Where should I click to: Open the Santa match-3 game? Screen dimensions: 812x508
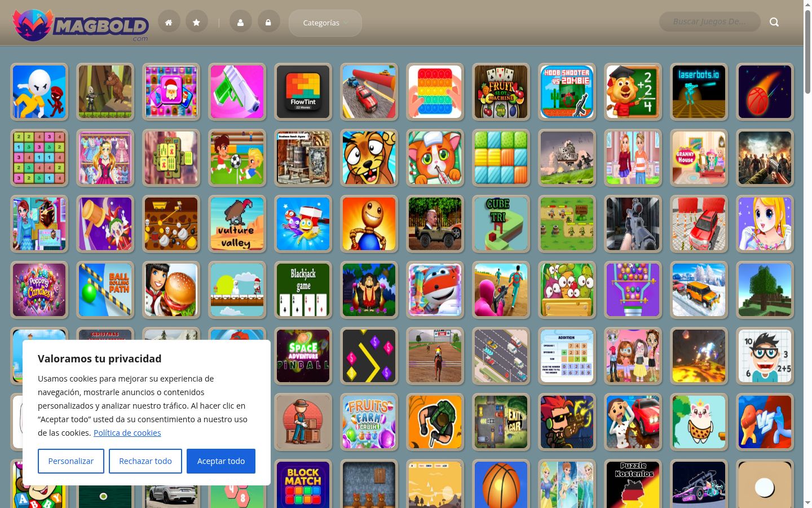[x=171, y=91]
